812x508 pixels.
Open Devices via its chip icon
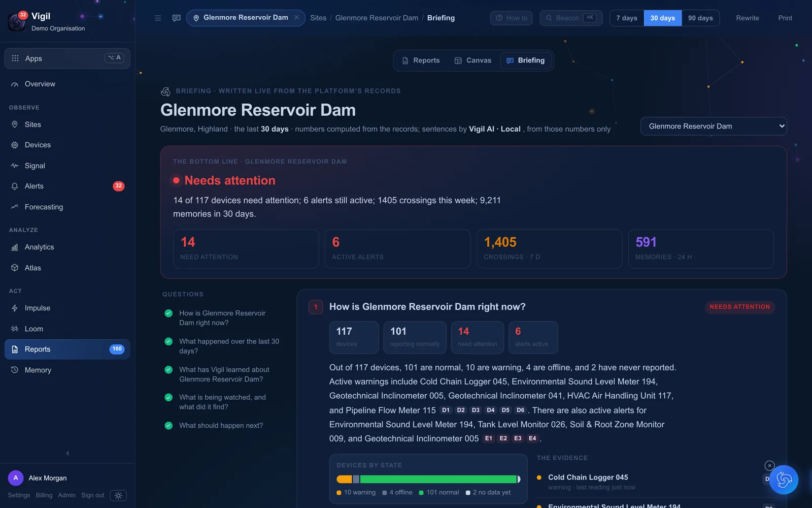[15, 145]
